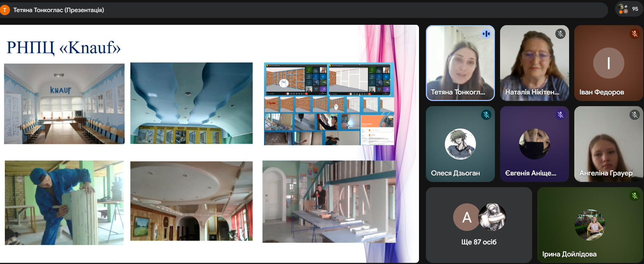The height and width of the screenshot is (264, 644).
Task: Click the blue wavy ceiling photo
Action: pos(192,103)
